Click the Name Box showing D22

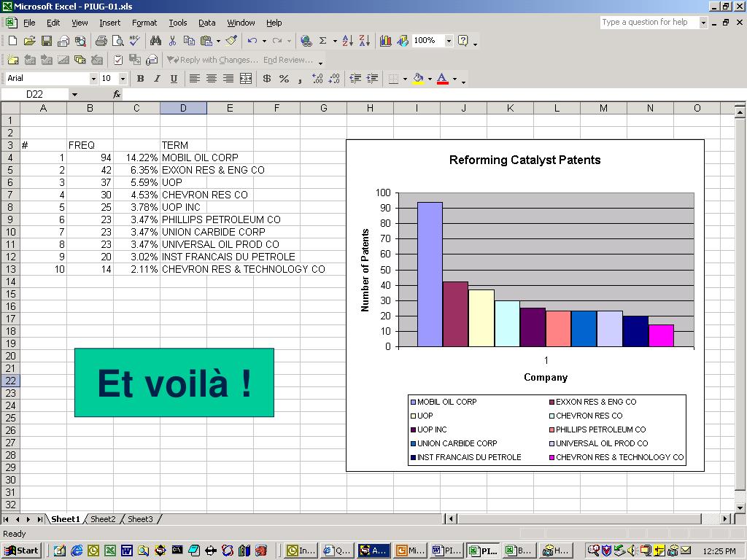point(34,94)
